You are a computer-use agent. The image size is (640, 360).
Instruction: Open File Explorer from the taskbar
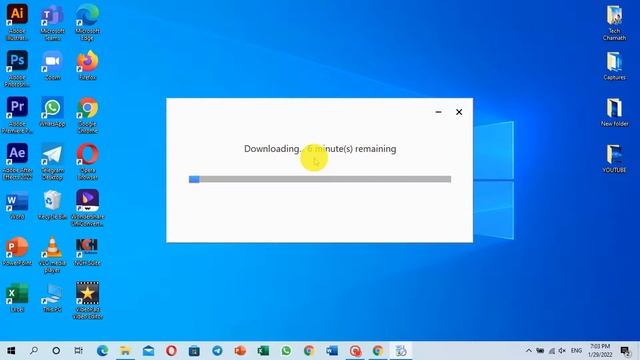[x=125, y=351]
